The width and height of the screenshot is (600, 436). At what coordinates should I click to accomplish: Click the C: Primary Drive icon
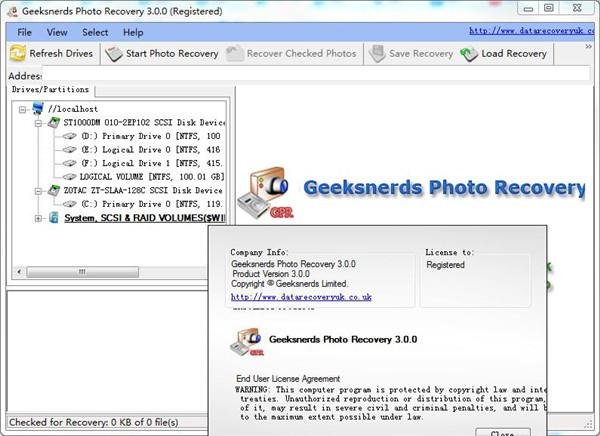tap(70, 204)
